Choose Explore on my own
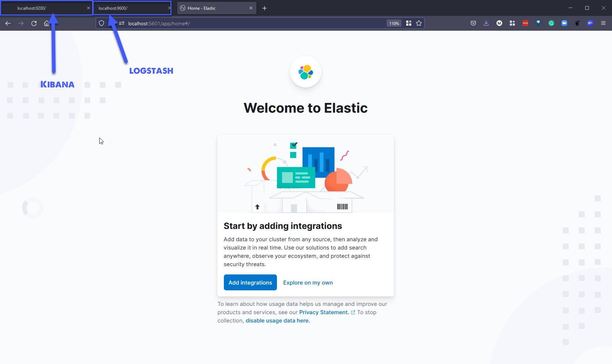This screenshot has width=612, height=364. 308,283
